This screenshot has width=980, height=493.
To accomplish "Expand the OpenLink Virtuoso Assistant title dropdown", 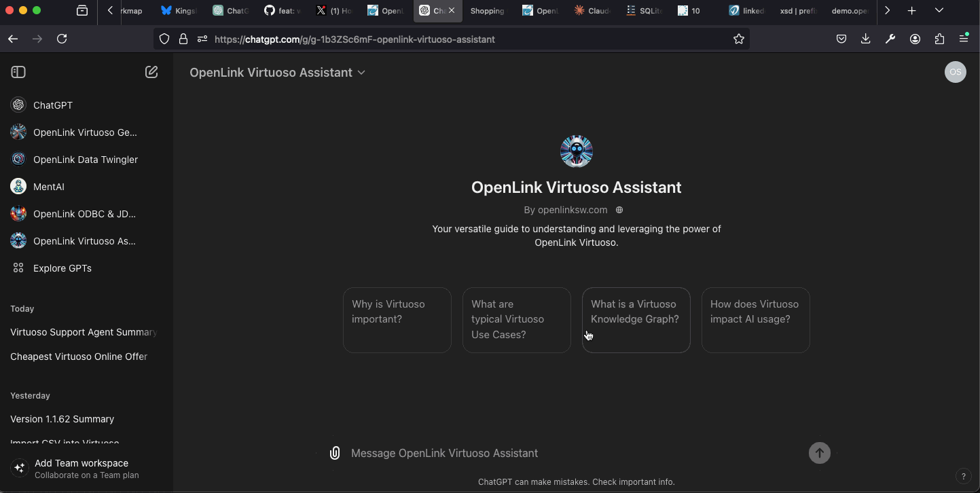I will click(277, 73).
